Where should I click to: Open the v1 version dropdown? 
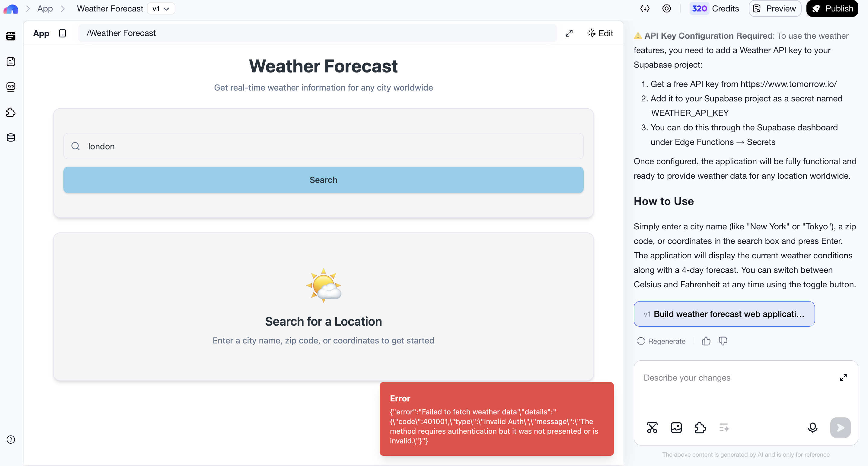point(161,8)
